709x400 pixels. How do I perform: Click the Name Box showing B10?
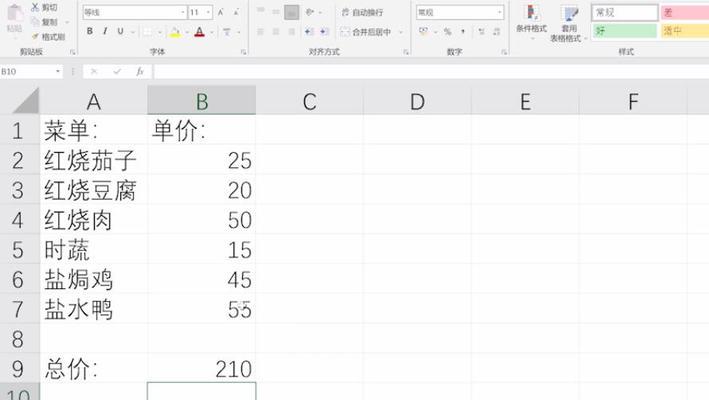point(26,71)
